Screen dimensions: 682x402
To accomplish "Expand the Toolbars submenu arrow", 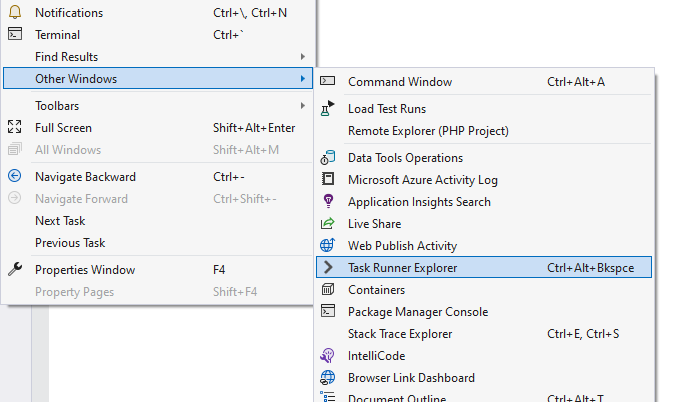I will tap(303, 105).
